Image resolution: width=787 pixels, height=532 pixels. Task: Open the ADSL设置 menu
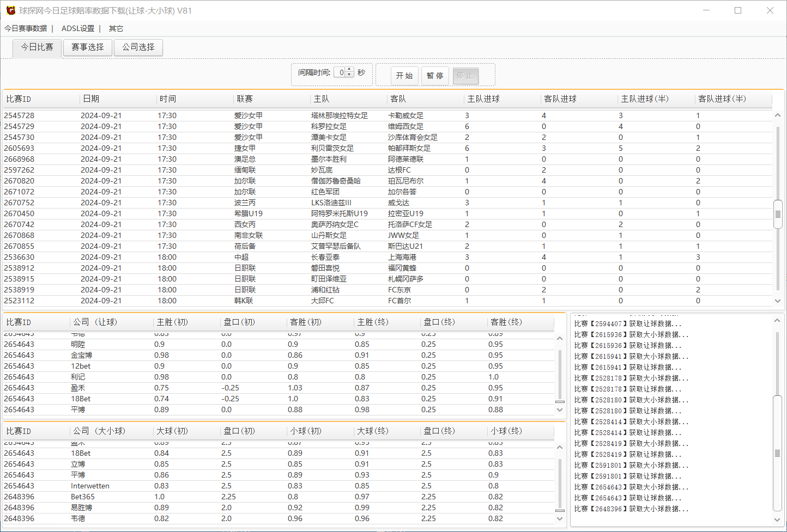point(78,28)
